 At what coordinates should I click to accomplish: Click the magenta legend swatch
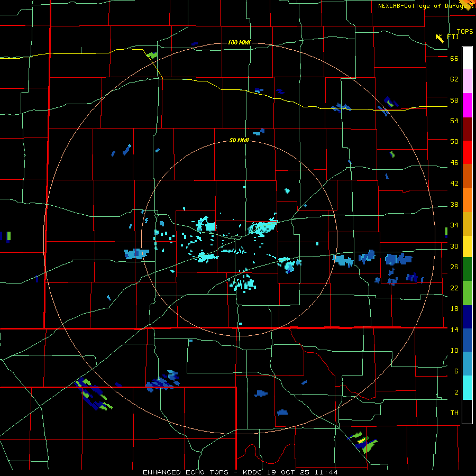pos(467,105)
